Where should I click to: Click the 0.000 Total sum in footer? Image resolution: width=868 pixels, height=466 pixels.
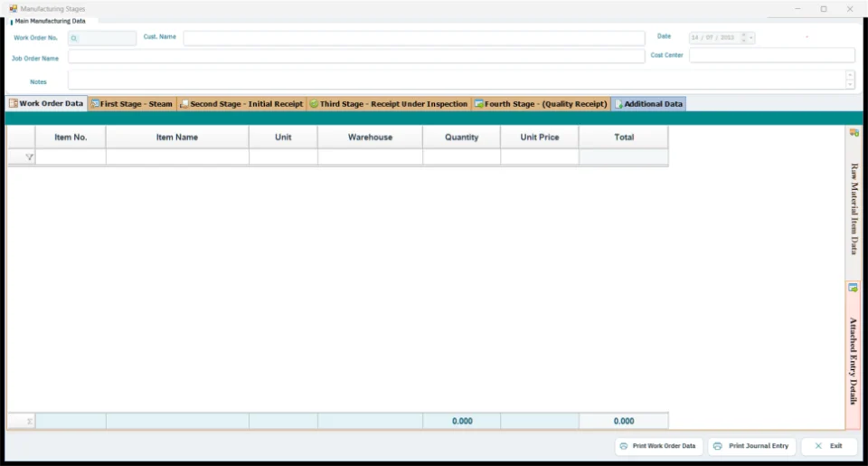click(623, 421)
